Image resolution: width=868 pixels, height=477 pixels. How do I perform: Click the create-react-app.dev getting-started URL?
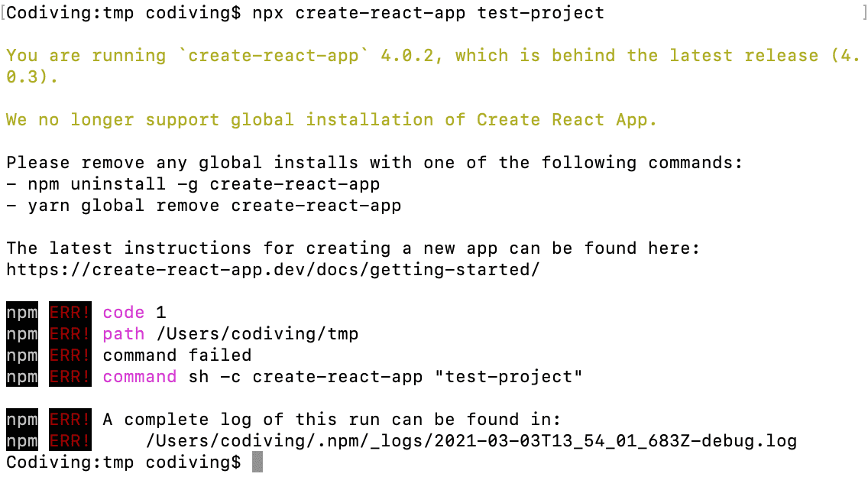pos(273,270)
